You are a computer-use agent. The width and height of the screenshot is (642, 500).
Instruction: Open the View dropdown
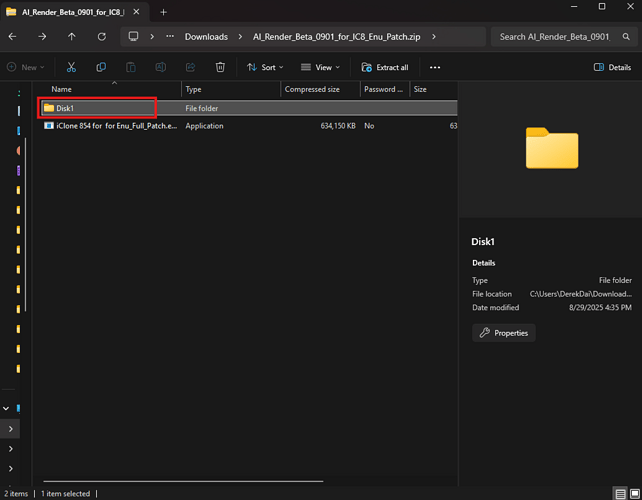[320, 67]
